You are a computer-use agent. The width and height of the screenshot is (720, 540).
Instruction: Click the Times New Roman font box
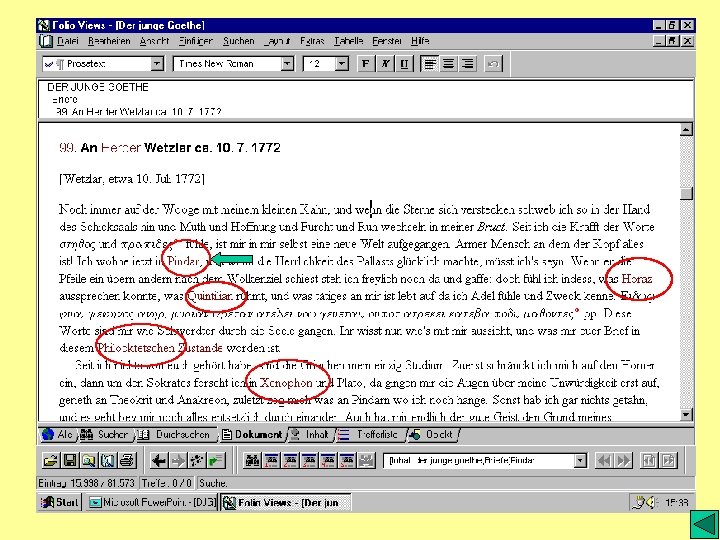tap(233, 63)
